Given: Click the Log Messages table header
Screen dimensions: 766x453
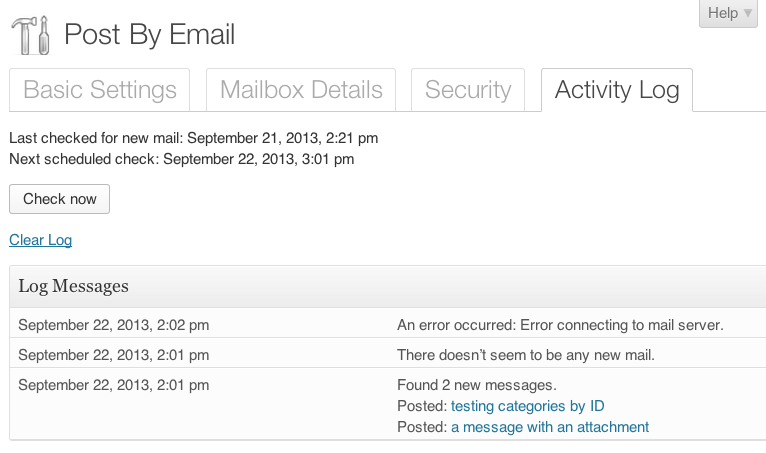Looking at the screenshot, I should 388,286.
